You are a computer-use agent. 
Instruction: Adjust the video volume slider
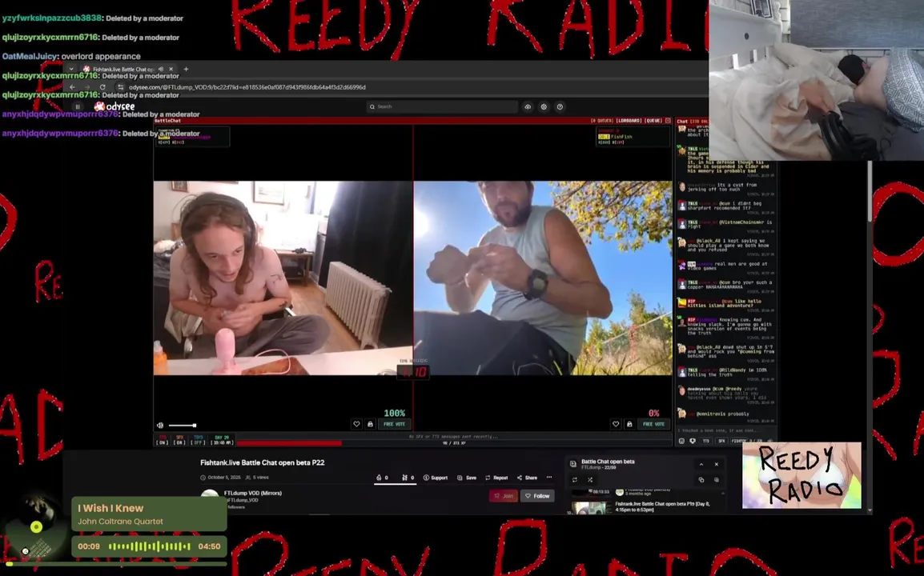click(182, 426)
